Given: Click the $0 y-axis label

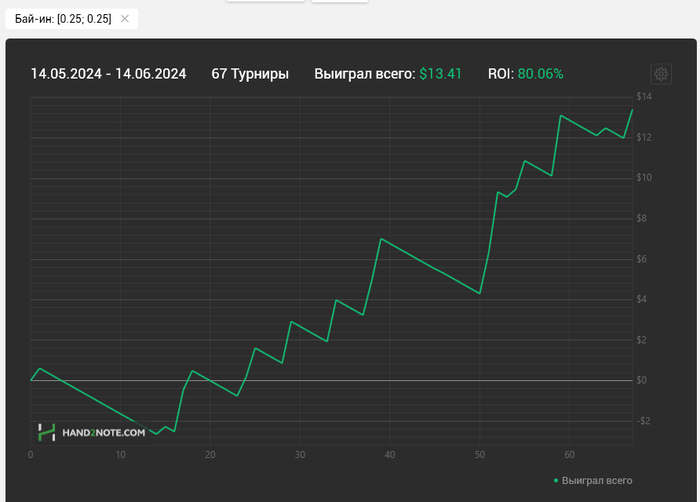Looking at the screenshot, I should pos(642,380).
